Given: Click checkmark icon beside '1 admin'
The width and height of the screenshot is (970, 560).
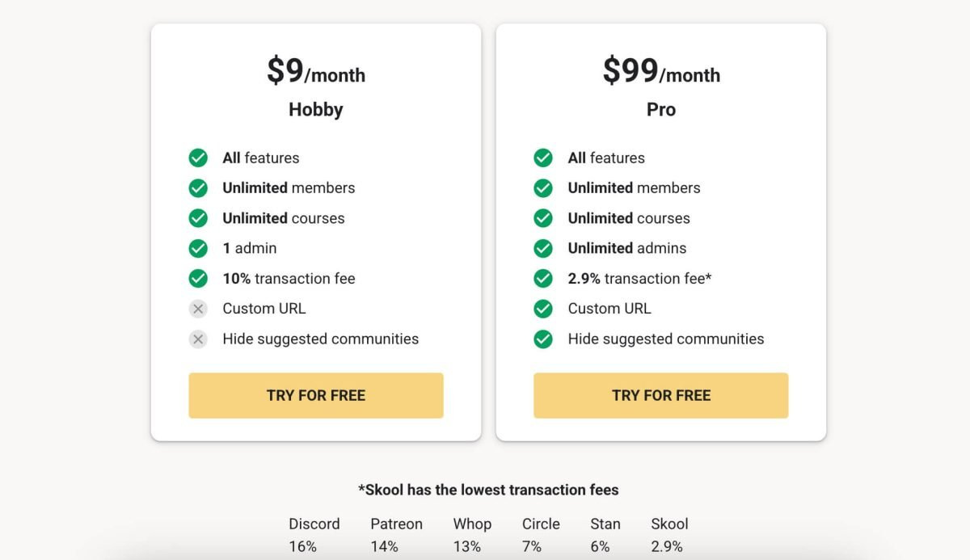Looking at the screenshot, I should tap(198, 248).
